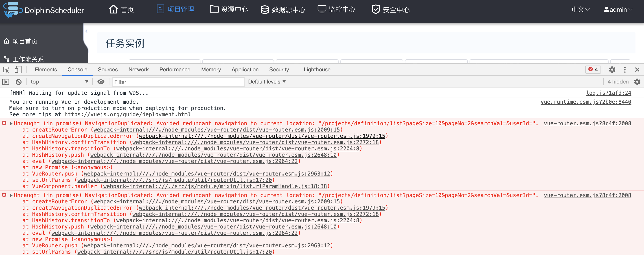
Task: Switch to the Sources tab
Action: point(108,70)
